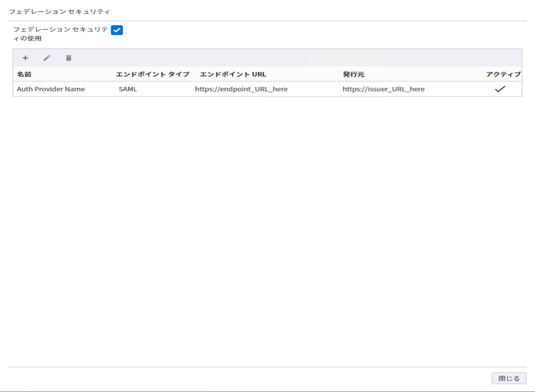Uncheck the フェデレーション セキュリティの使用 checkbox
The image size is (535, 392).
tap(117, 30)
